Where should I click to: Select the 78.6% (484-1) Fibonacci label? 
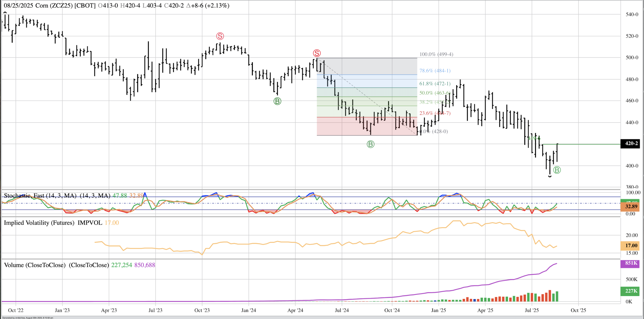pos(435,71)
